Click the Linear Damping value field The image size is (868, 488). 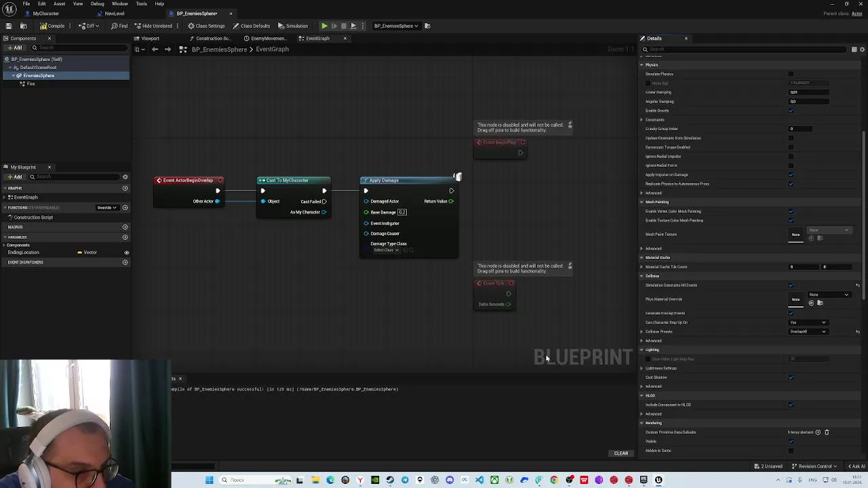(809, 92)
